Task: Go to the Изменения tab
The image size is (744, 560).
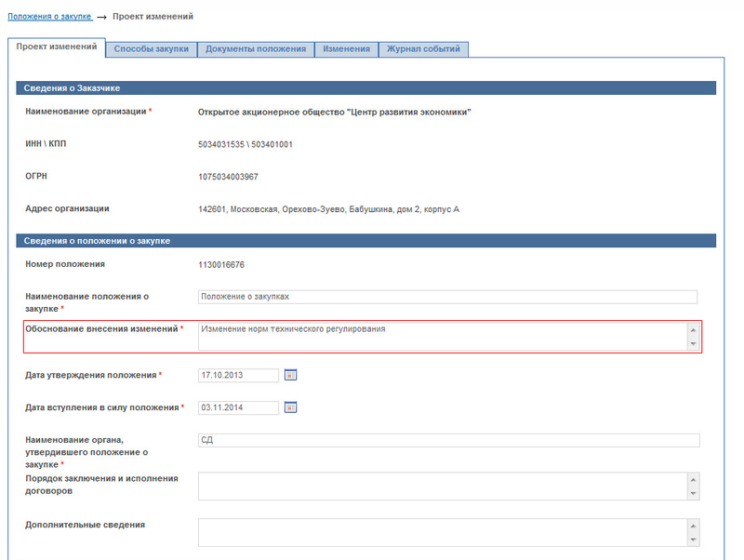Action: click(346, 49)
